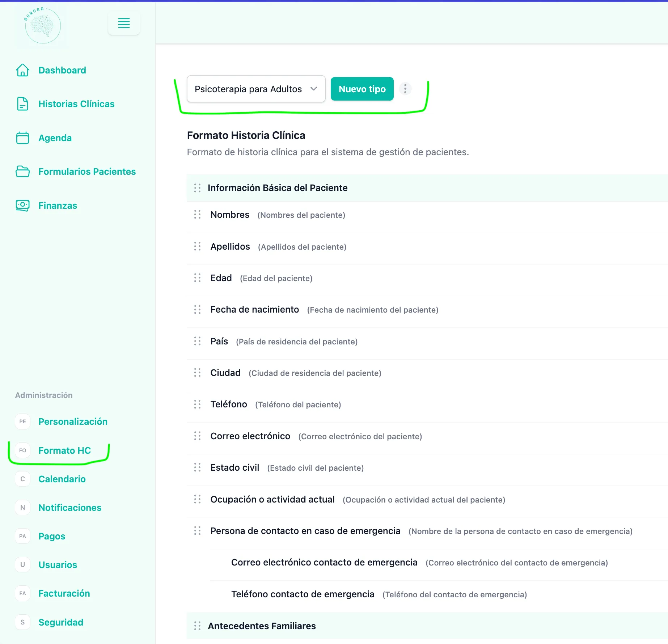This screenshot has width=668, height=644.
Task: Click the drag handle of Ocupación o actividad actual
Action: 197,499
